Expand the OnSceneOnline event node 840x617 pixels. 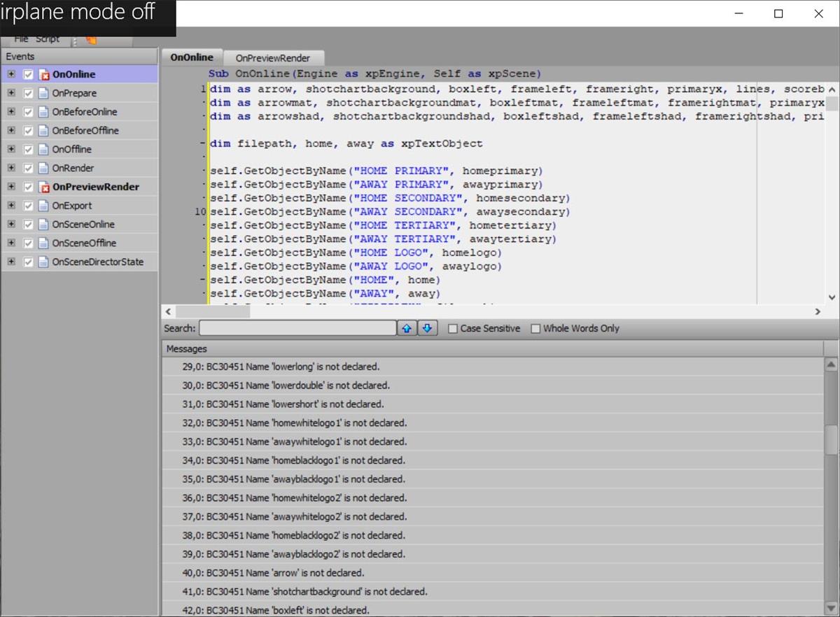click(11, 225)
